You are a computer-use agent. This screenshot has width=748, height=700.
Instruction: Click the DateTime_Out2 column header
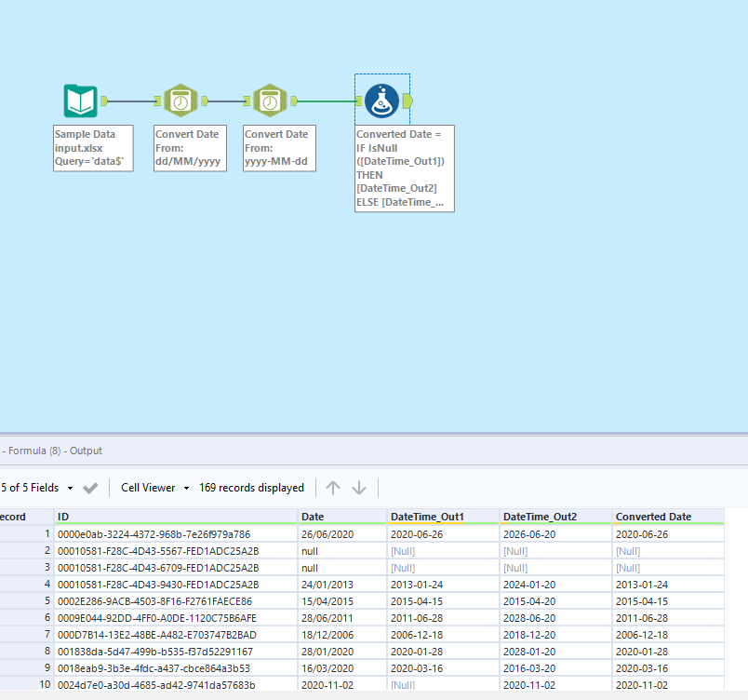(555, 517)
